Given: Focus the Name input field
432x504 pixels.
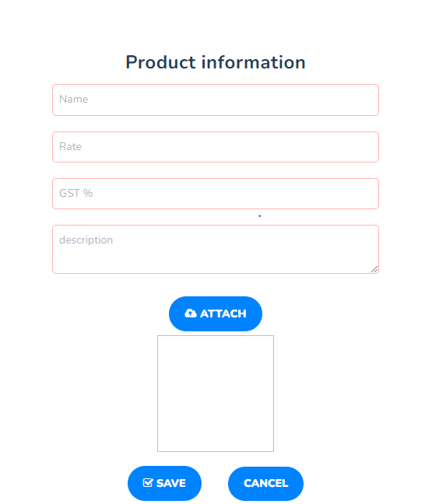Looking at the screenshot, I should click(216, 100).
